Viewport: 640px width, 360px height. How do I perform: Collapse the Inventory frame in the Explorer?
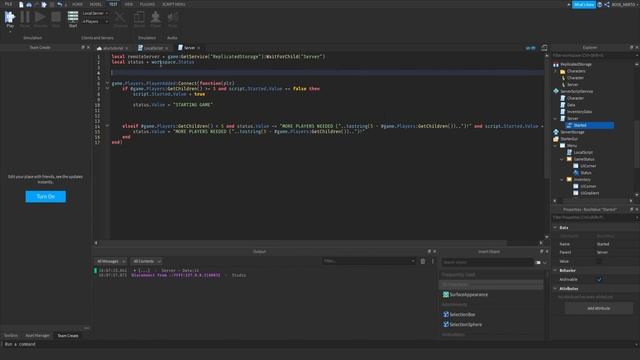[562, 180]
